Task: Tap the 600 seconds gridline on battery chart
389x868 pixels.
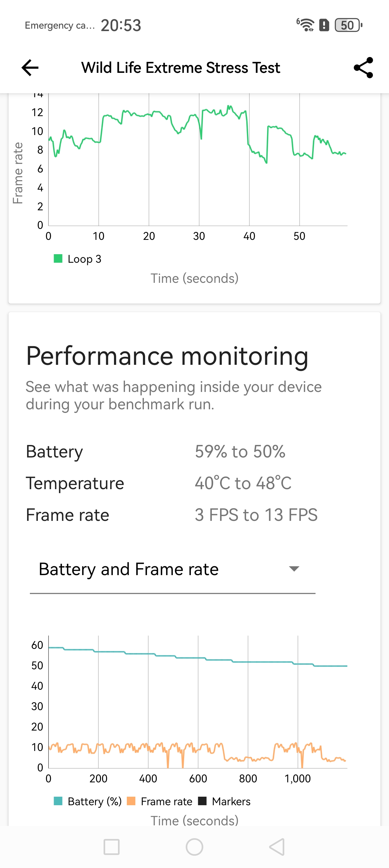Action: point(198,701)
